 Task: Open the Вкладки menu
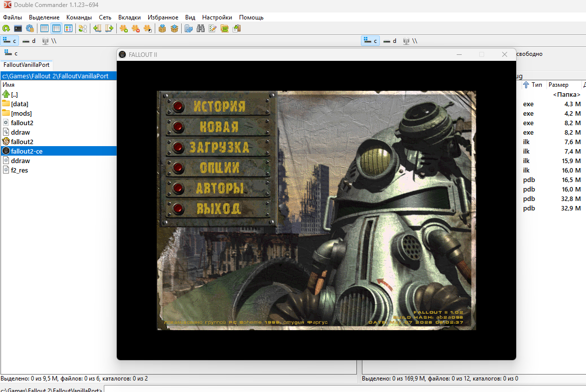[129, 17]
